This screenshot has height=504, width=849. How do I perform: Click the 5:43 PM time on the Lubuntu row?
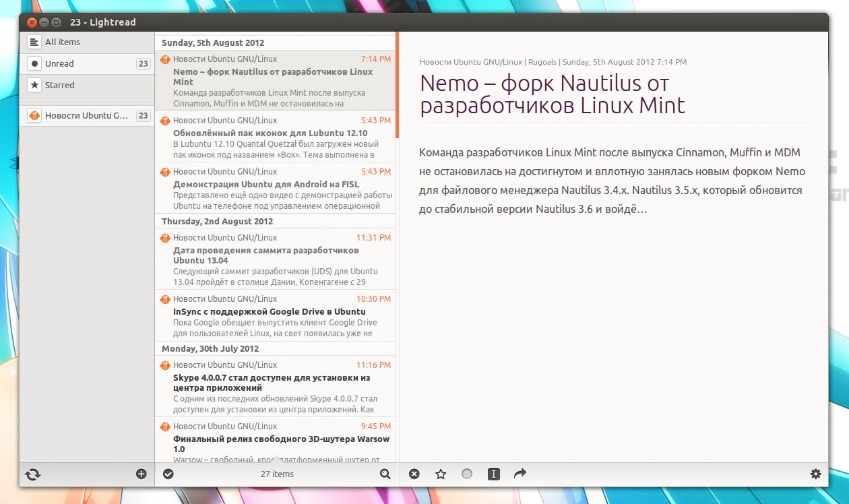pos(376,121)
